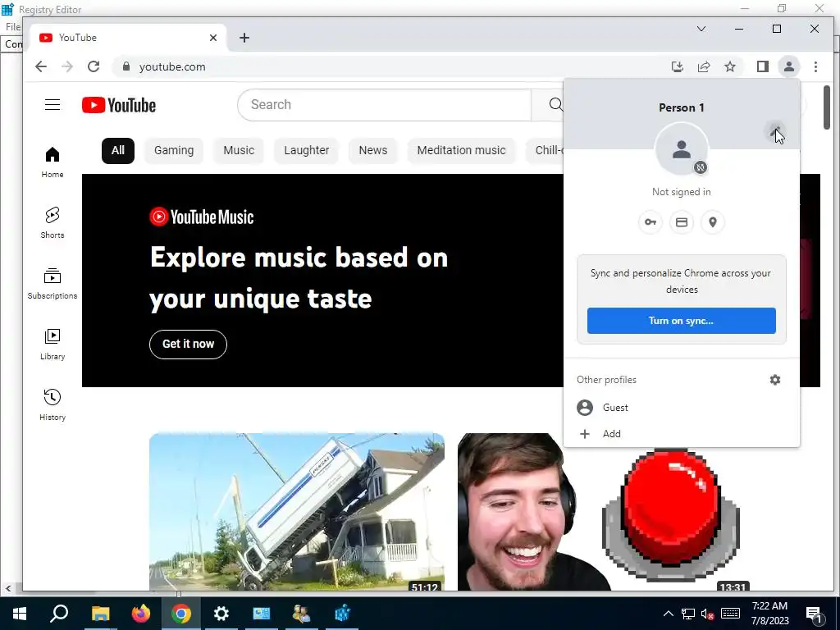Click the page vertical scrollbar
840x630 pixels.
pos(827,107)
